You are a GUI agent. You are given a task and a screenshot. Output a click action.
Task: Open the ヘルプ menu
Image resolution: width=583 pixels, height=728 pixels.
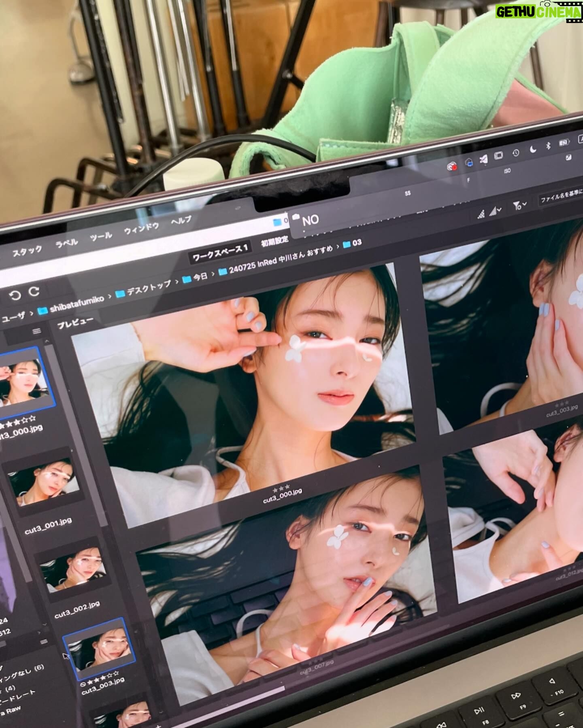(181, 220)
